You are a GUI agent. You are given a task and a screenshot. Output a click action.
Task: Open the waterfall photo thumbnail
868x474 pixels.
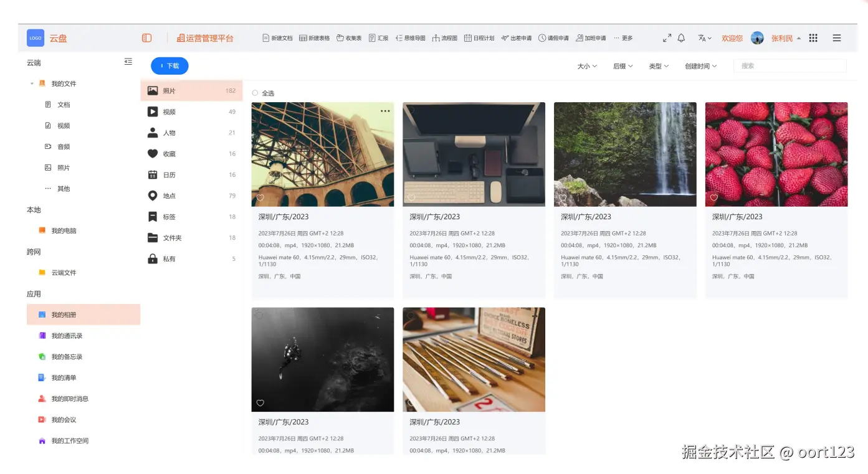(x=625, y=154)
